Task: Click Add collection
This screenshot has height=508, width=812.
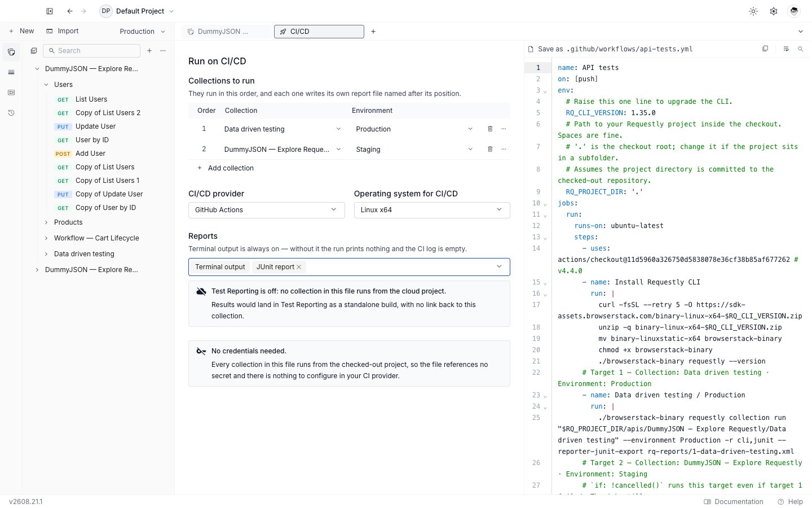Action: [225, 168]
